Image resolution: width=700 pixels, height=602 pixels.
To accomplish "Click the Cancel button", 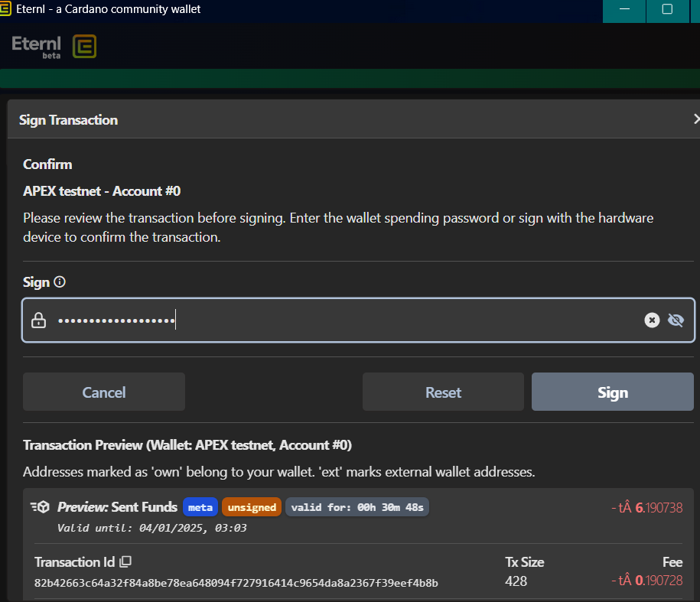I will [104, 392].
